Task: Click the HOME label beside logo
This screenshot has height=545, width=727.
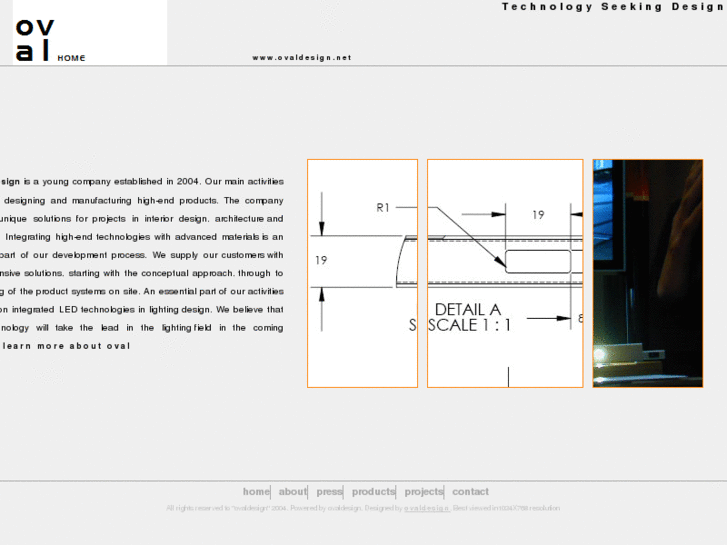Action: click(71, 58)
